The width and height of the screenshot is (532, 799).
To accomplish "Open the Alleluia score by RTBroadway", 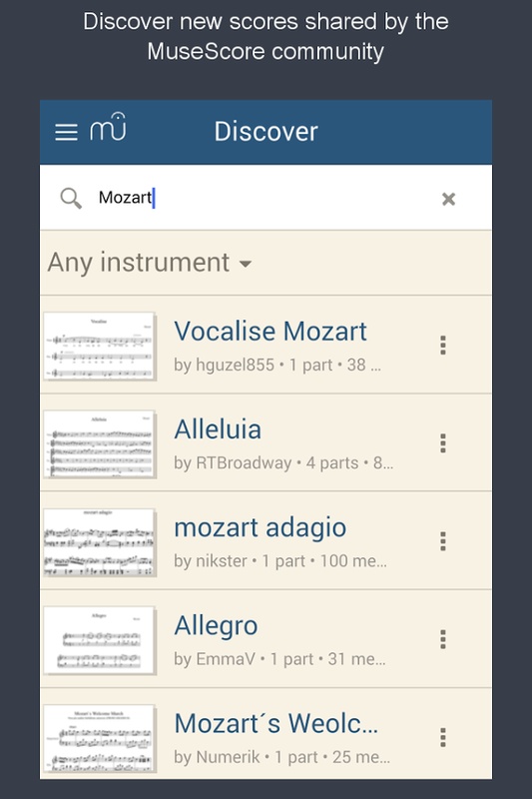I will point(266,442).
